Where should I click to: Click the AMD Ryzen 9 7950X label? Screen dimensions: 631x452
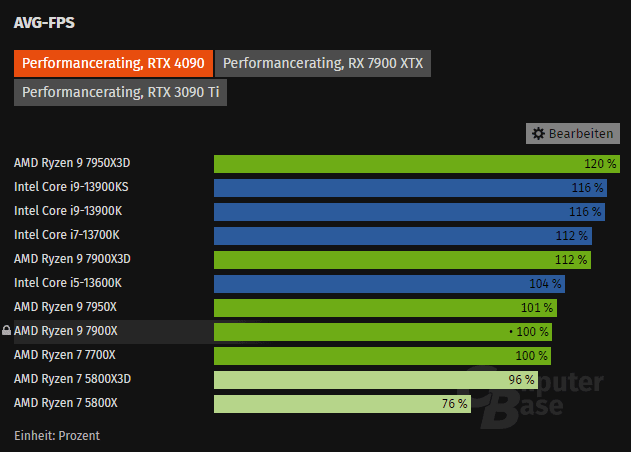click(66, 307)
